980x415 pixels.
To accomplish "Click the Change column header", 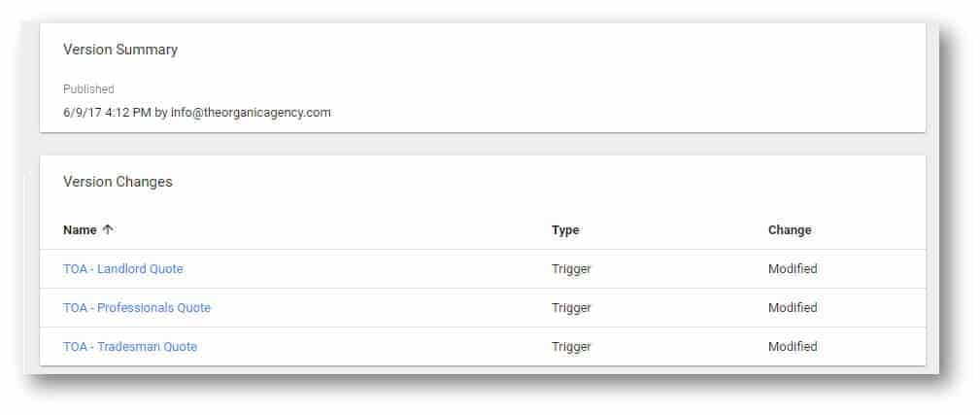I will (790, 230).
